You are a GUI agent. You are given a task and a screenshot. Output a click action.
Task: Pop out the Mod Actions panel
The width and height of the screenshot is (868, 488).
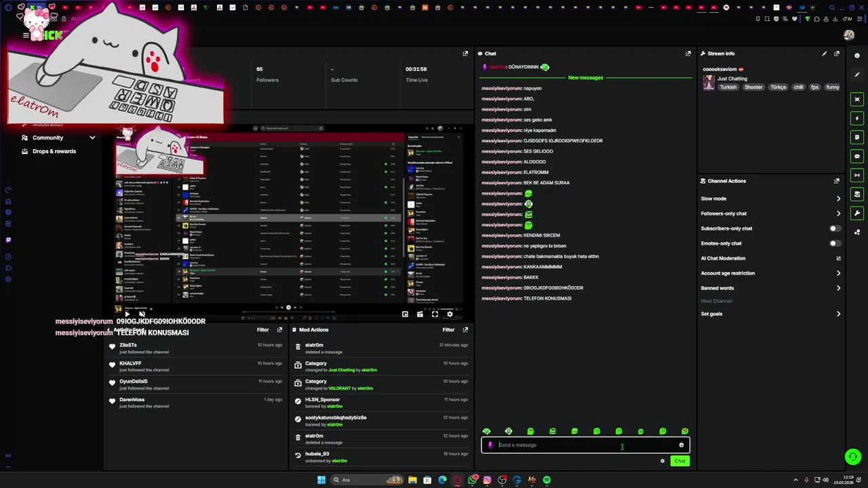[465, 330]
